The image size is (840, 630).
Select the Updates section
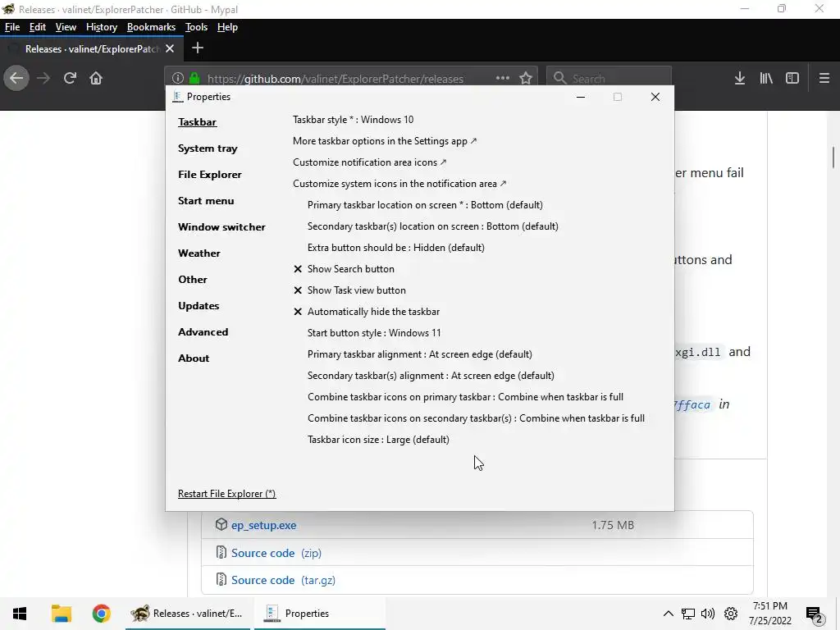pos(199,306)
